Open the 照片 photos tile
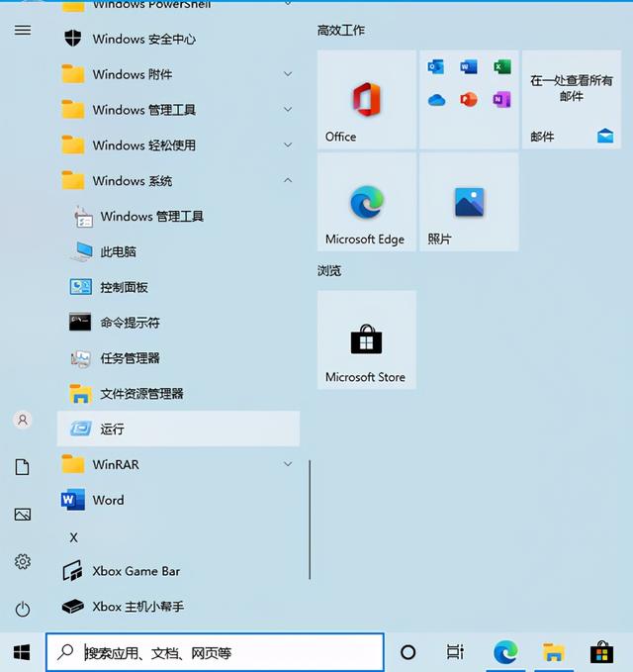 [x=469, y=202]
